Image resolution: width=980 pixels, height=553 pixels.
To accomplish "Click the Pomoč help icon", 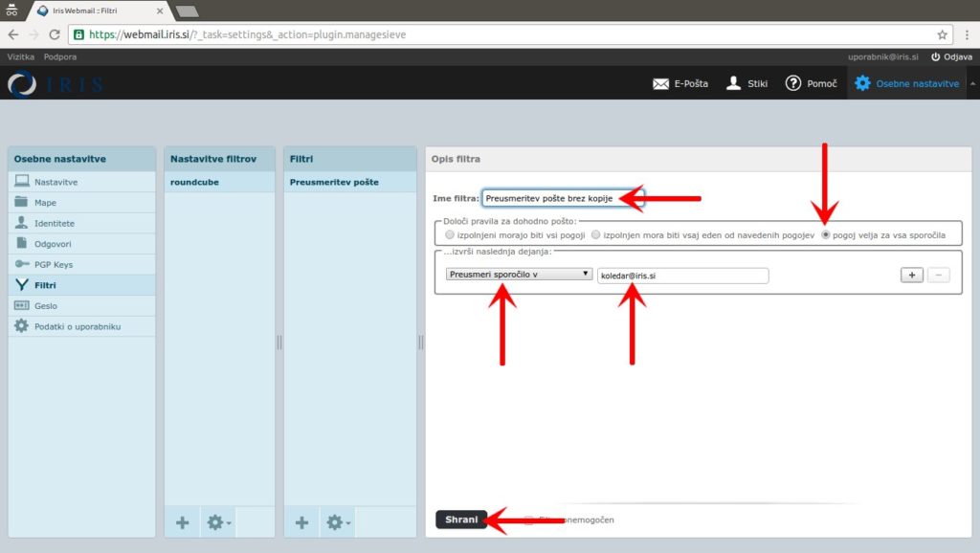I will (793, 83).
